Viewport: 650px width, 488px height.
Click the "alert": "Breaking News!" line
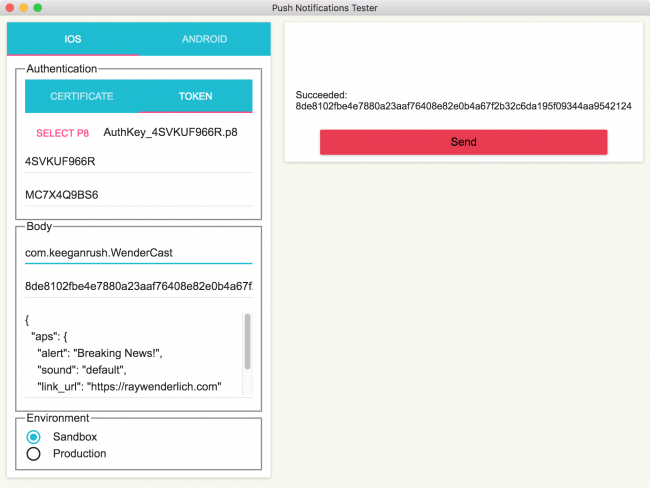pos(99,353)
